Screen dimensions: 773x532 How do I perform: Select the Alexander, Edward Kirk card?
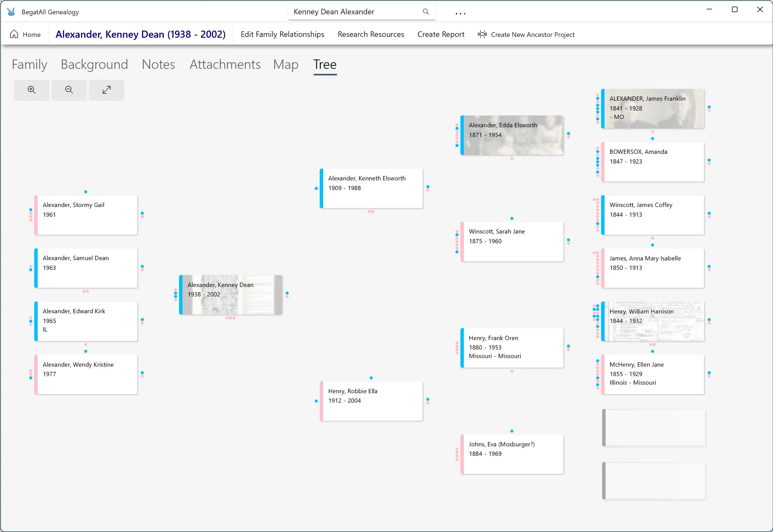(x=86, y=321)
